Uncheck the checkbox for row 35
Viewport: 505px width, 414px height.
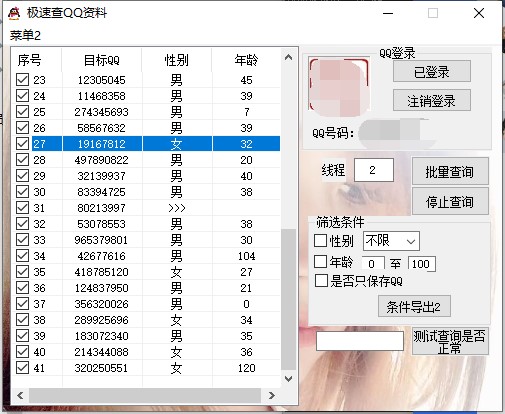tap(22, 272)
